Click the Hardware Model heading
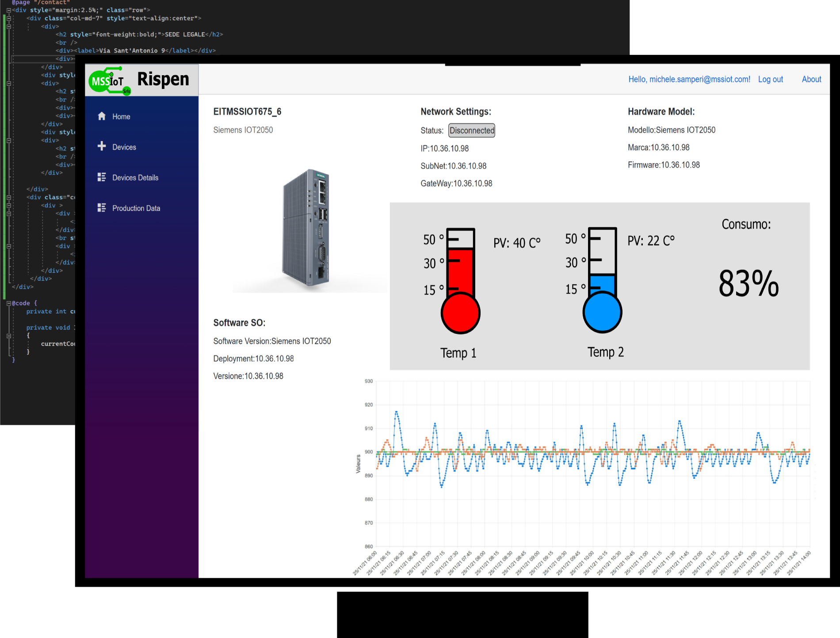840x638 pixels. pyautogui.click(x=661, y=111)
